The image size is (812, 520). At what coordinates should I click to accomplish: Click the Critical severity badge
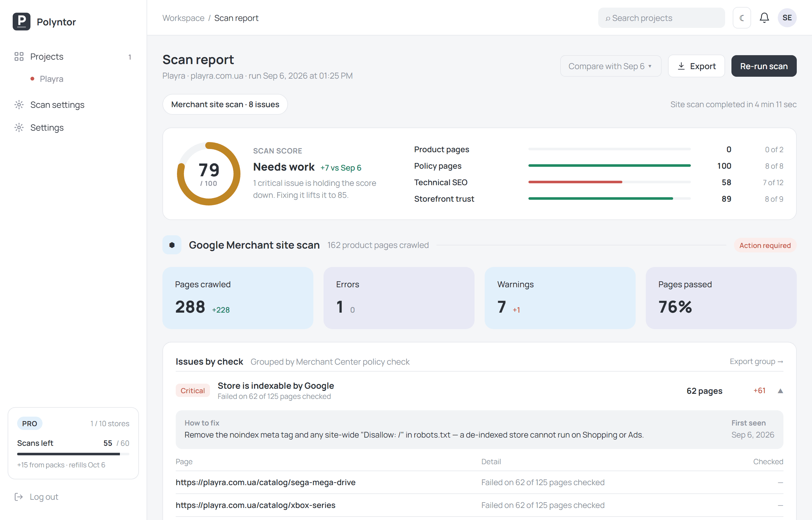click(x=193, y=390)
